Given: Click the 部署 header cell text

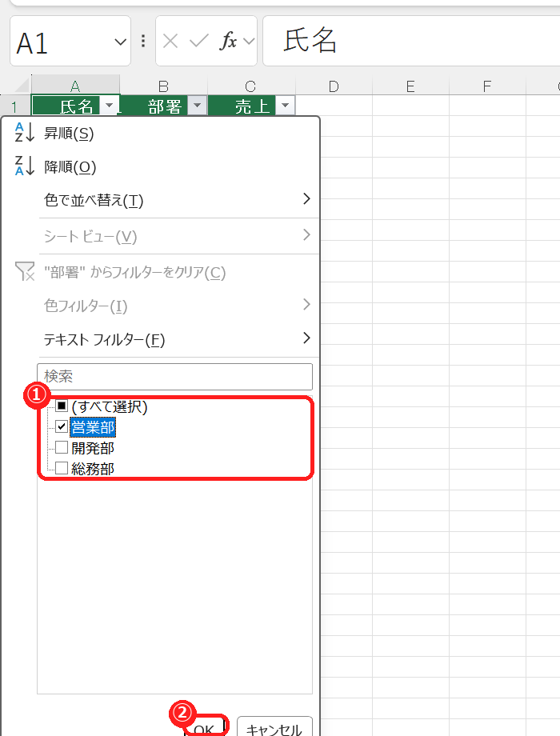Looking at the screenshot, I should coord(165,106).
